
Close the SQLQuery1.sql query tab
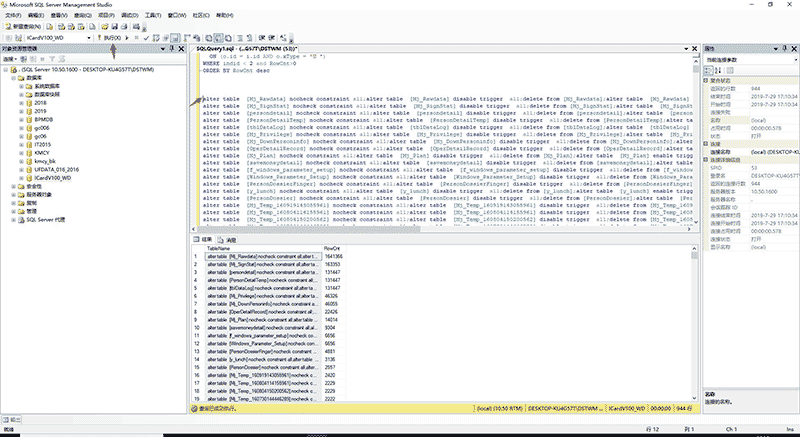(x=694, y=48)
